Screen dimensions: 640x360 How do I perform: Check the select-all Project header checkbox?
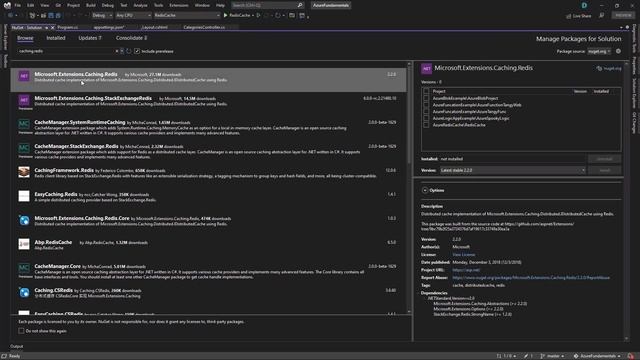(426, 91)
